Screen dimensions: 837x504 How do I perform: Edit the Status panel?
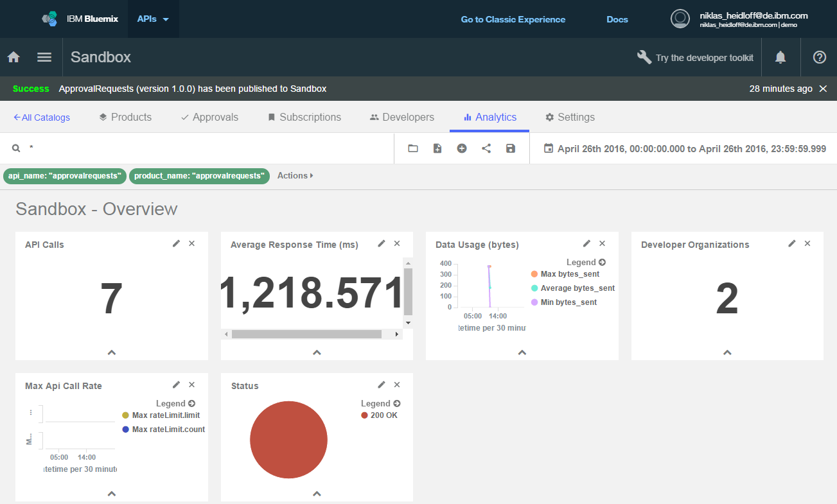click(382, 385)
